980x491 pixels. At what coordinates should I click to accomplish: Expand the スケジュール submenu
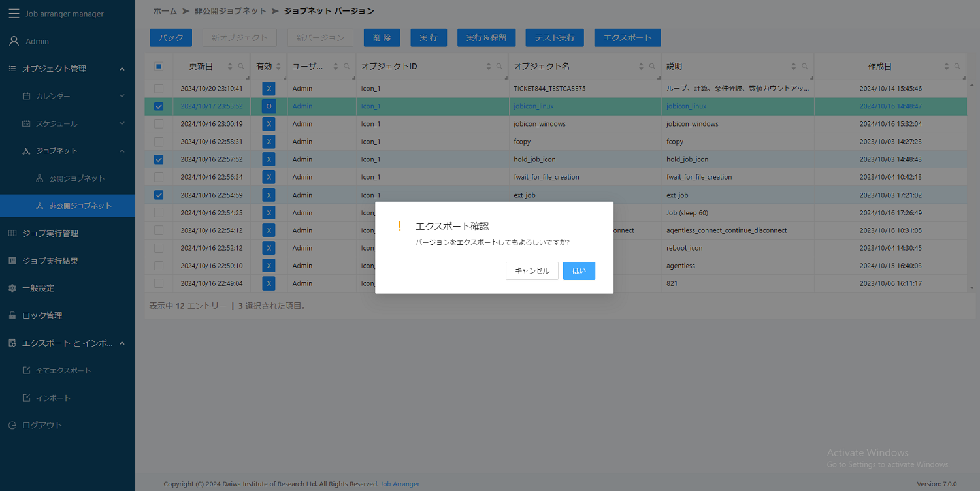click(121, 123)
